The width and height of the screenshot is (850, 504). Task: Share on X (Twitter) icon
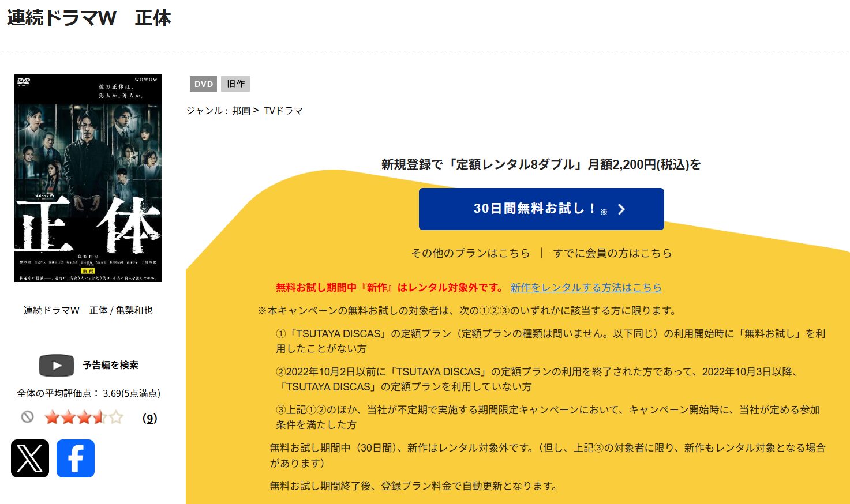click(30, 458)
